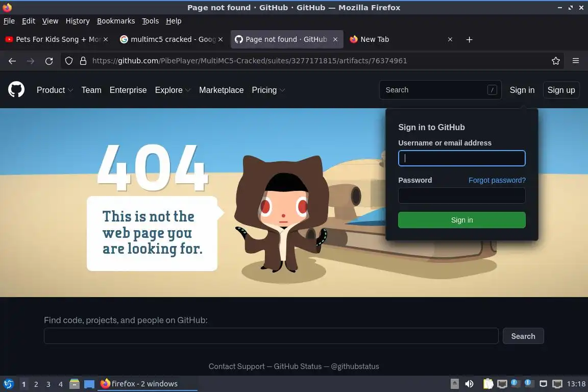Click the slash shortcut icon in the search box
588x392 pixels.
pyautogui.click(x=492, y=90)
